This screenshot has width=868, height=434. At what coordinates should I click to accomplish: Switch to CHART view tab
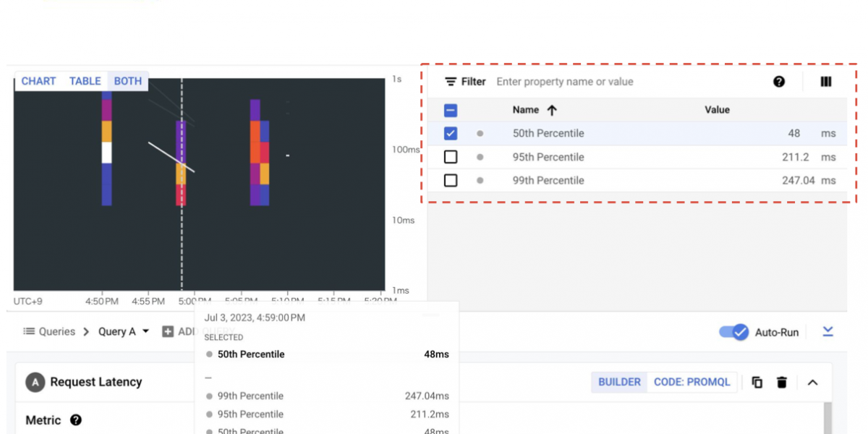click(38, 81)
